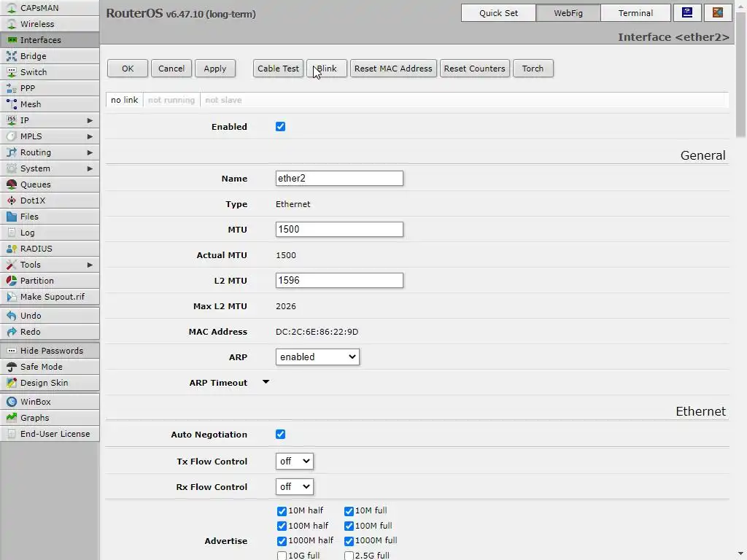Uncheck the 10M half advertise option
747x560 pixels.
pos(282,511)
